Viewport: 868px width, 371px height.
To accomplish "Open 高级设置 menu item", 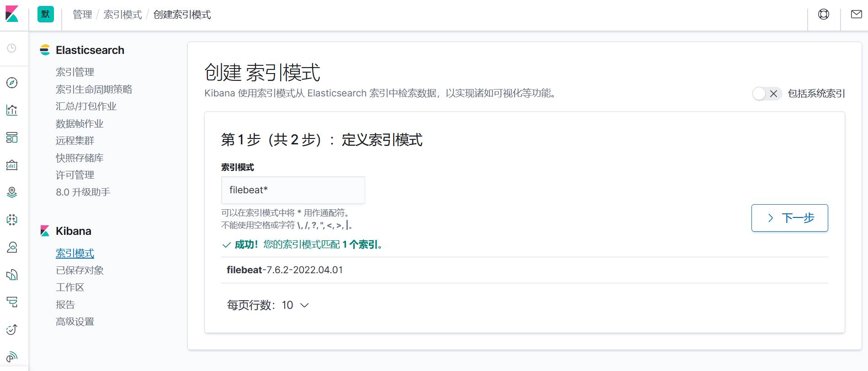I will point(75,321).
